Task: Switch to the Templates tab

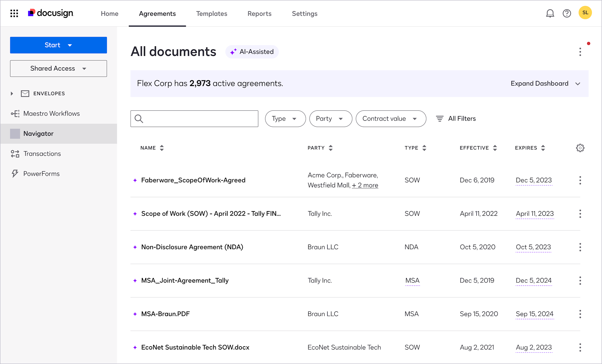Action: click(x=212, y=14)
